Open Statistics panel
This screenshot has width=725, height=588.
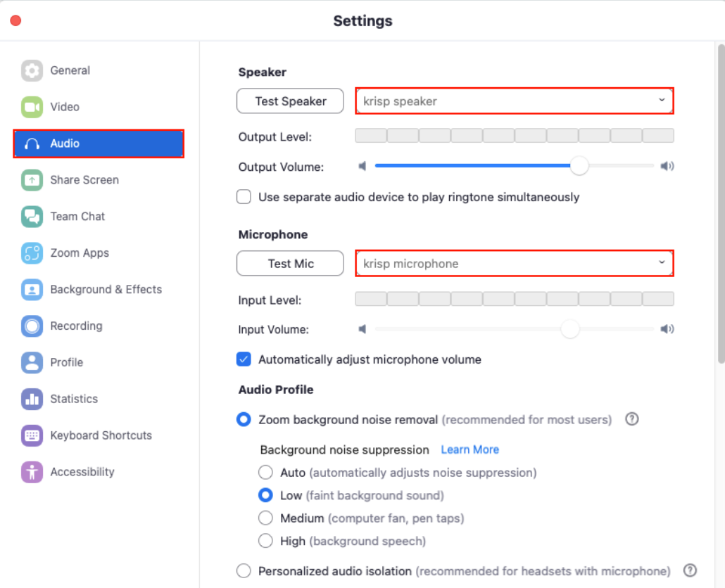click(x=32, y=399)
